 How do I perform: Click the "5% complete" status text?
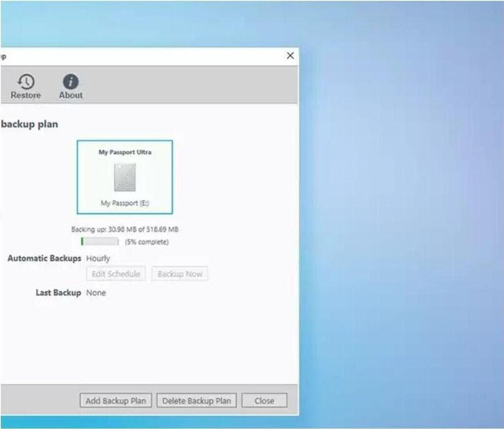tap(147, 242)
